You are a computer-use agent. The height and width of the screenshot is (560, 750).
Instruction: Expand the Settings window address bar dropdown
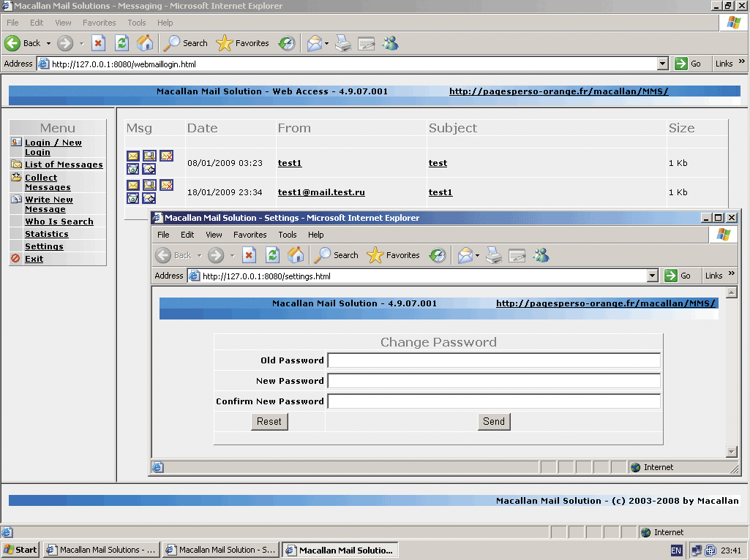[x=653, y=276]
